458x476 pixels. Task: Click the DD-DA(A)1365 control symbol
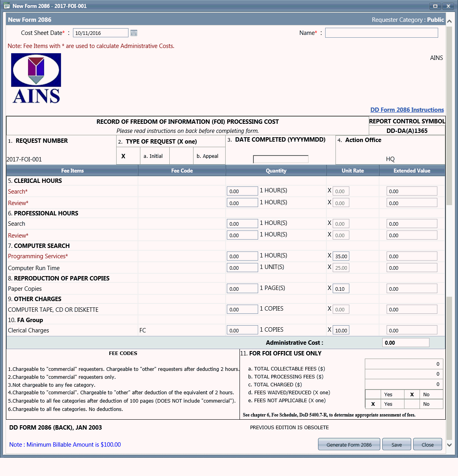407,131
